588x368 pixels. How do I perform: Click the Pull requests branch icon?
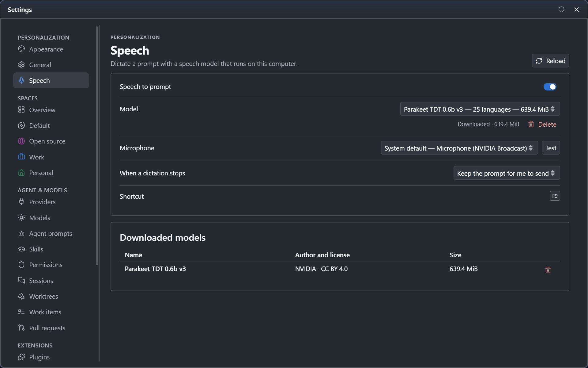pos(21,328)
